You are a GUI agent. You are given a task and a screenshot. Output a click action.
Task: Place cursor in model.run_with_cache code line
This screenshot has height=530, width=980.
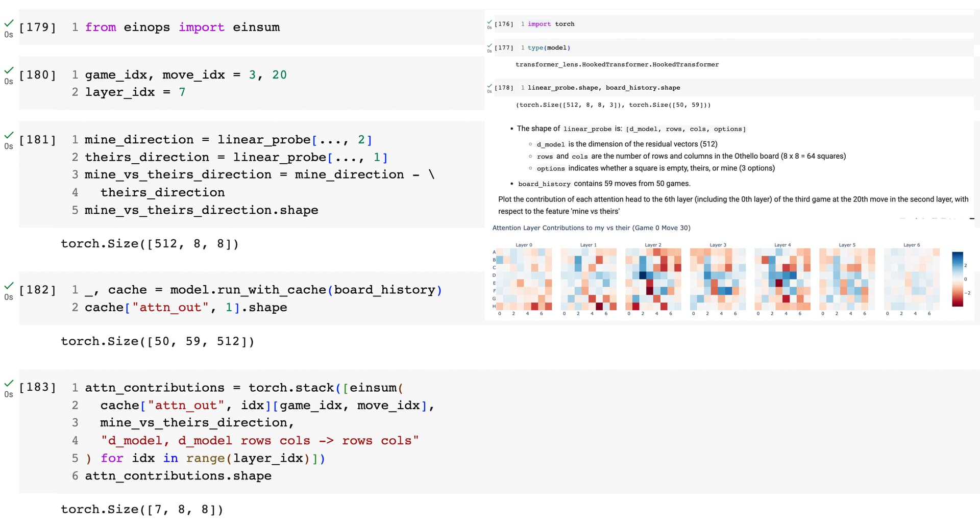click(x=263, y=290)
